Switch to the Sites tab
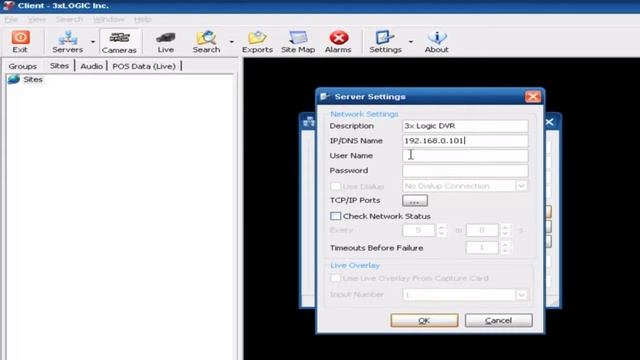The image size is (640, 360). pos(59,66)
